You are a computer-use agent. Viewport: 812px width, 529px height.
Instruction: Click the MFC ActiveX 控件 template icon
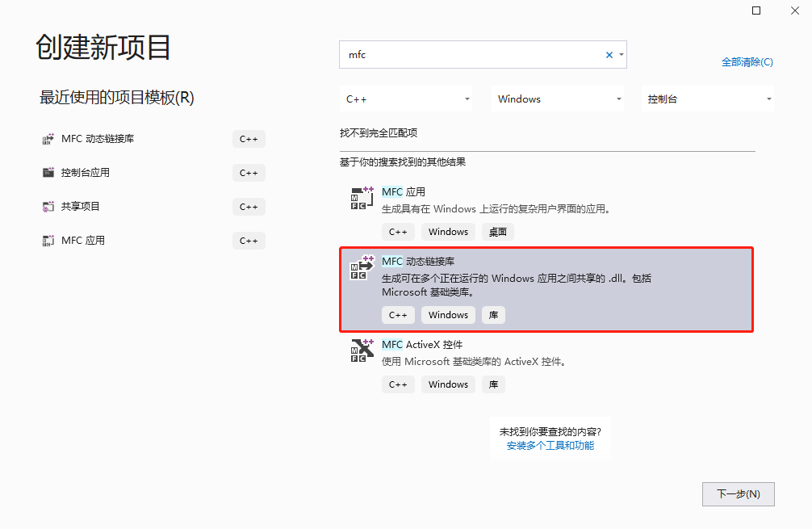coord(362,351)
